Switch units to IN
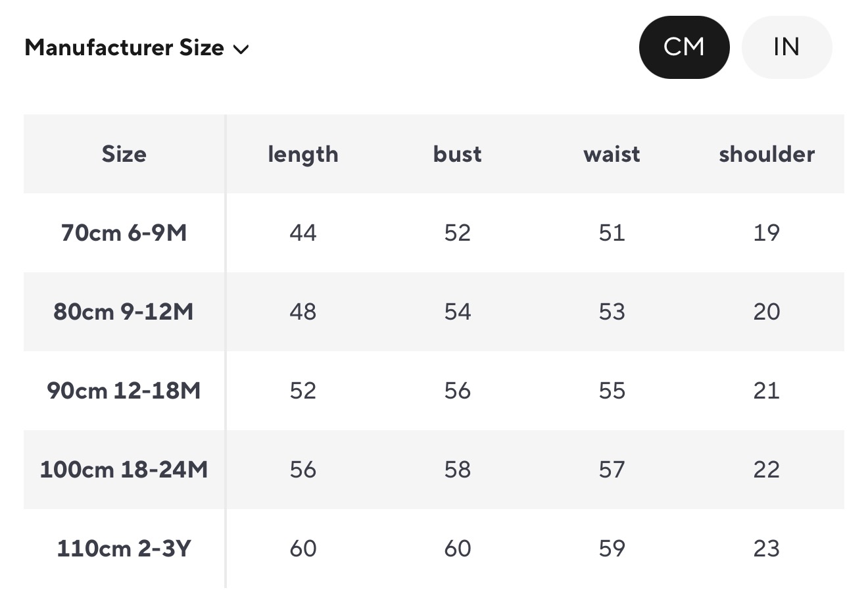The image size is (868, 590). [786, 47]
